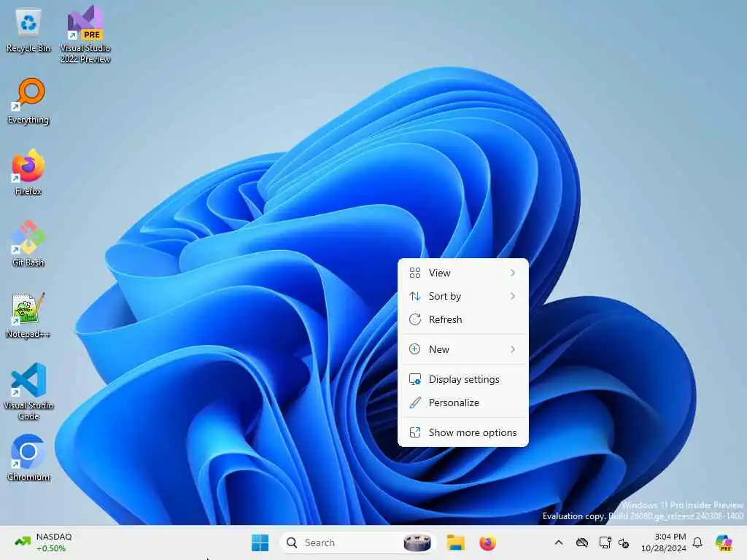Click the Personalize brush icon
The width and height of the screenshot is (747, 560).
coord(415,402)
